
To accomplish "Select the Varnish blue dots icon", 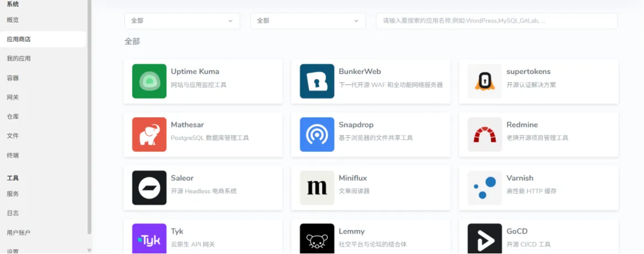I will tap(485, 188).
